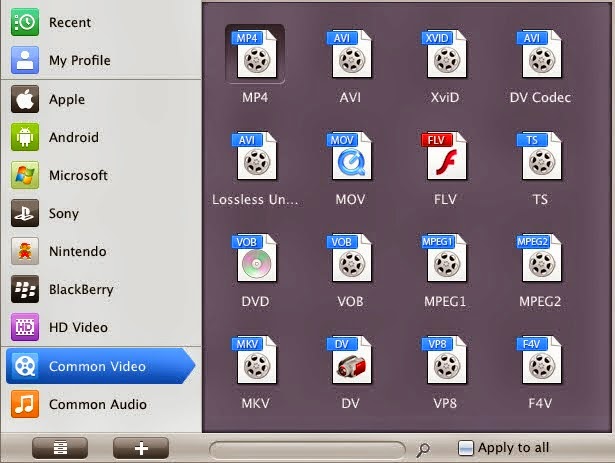Click the Nintendo Mario icon
This screenshot has height=463, width=615.
[25, 251]
